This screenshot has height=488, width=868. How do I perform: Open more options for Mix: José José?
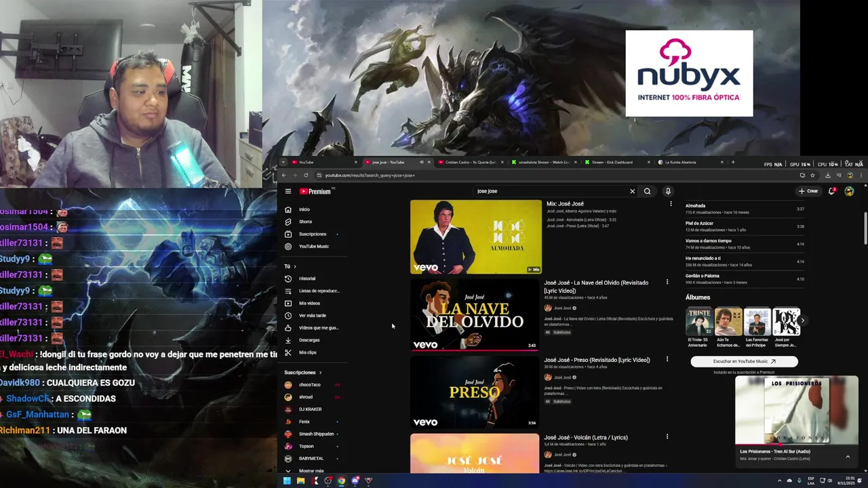(671, 204)
